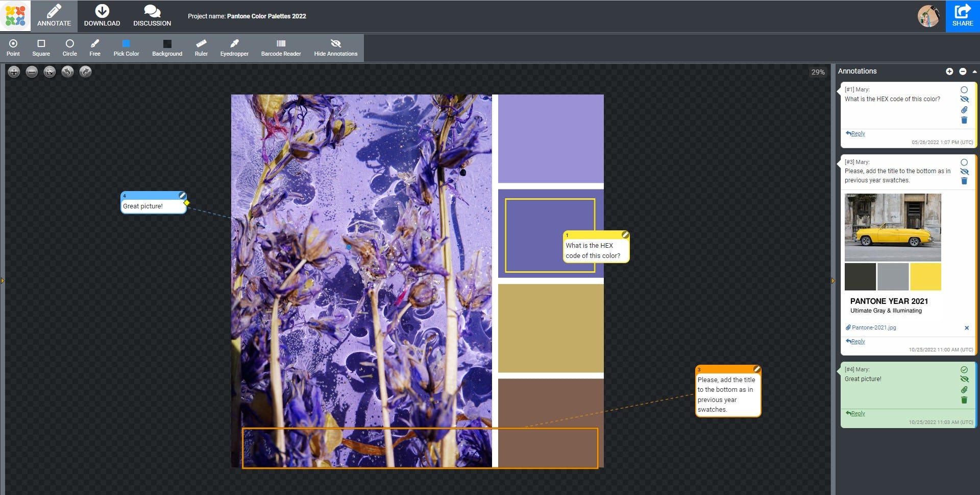Select the Free drawing tool
The height and width of the screenshot is (495, 980).
pos(94,48)
